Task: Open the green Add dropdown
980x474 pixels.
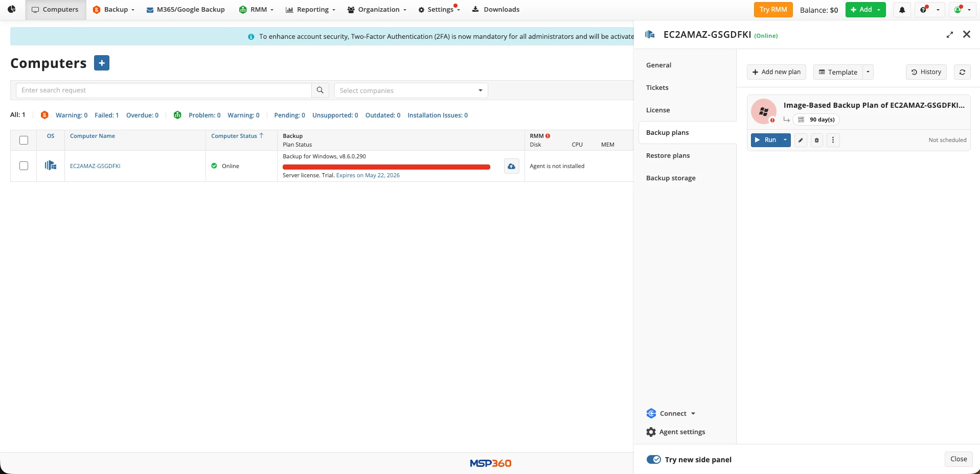Action: (865, 10)
